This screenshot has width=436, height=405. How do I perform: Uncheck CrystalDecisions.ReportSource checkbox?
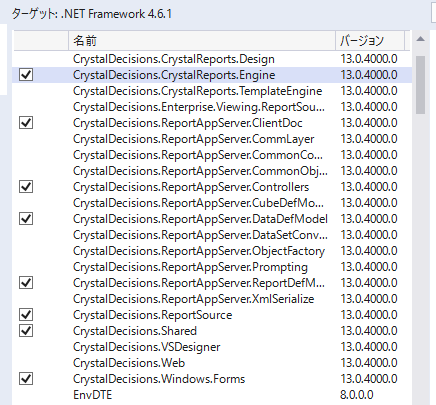(x=26, y=315)
